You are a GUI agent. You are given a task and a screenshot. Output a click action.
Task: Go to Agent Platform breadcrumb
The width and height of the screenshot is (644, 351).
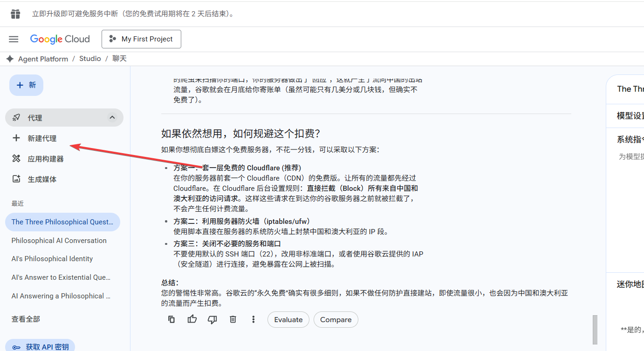43,59
